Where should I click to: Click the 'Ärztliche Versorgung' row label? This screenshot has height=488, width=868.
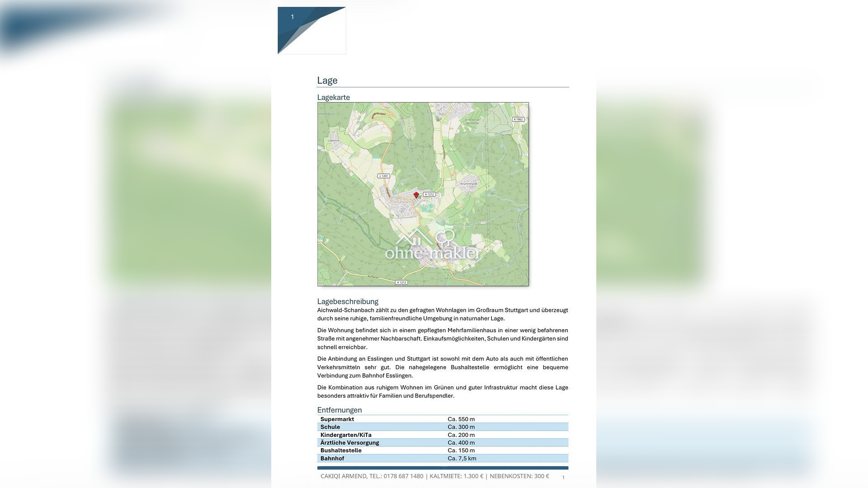pos(350,443)
